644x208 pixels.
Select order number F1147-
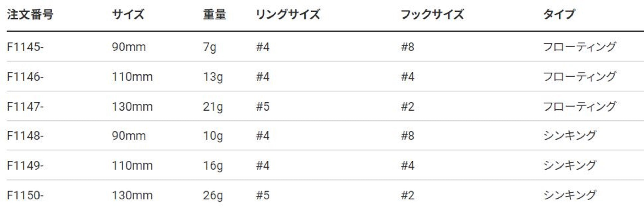pos(25,107)
